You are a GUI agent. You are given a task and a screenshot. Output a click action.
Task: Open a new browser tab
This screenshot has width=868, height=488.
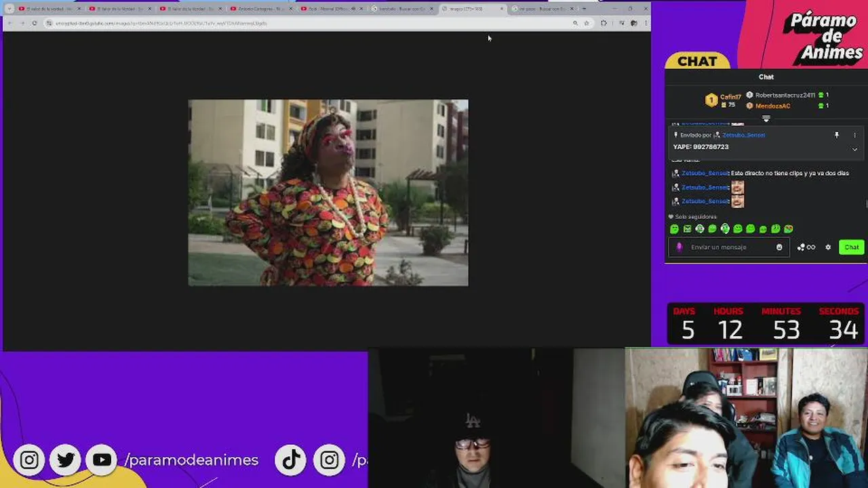tap(585, 9)
